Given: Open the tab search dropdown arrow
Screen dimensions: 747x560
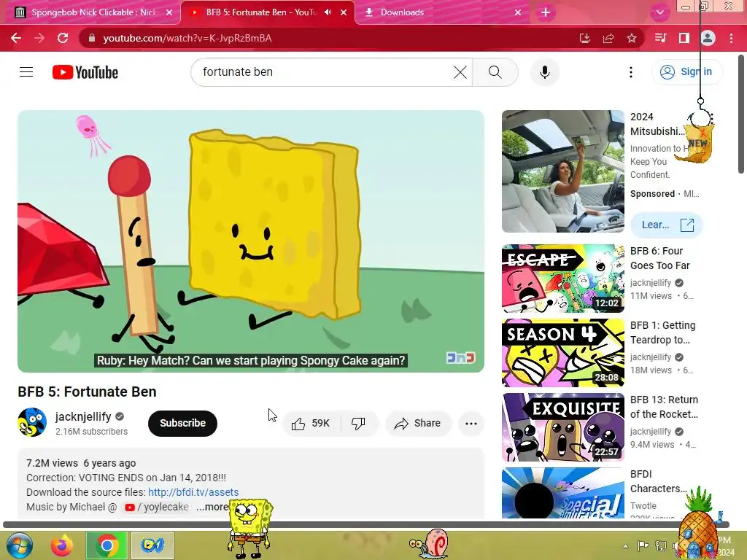Looking at the screenshot, I should click(x=659, y=12).
